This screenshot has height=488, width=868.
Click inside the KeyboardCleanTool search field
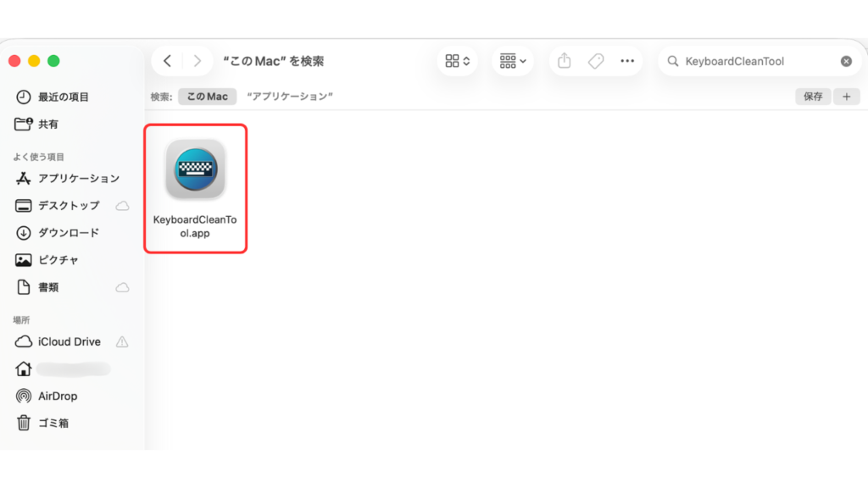tap(754, 61)
